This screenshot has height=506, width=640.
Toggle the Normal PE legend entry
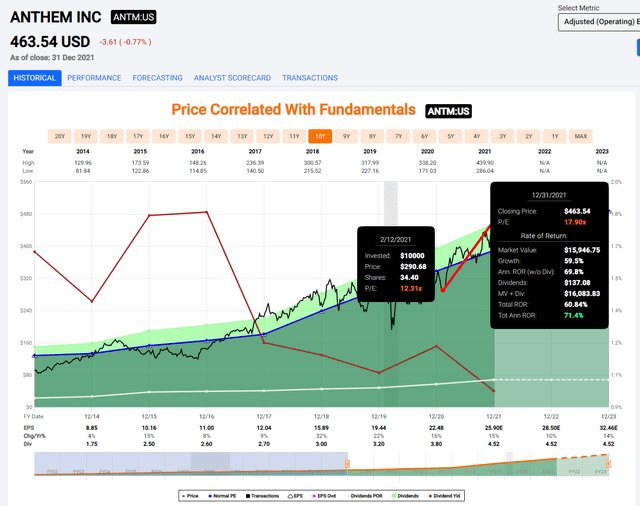tap(222, 496)
